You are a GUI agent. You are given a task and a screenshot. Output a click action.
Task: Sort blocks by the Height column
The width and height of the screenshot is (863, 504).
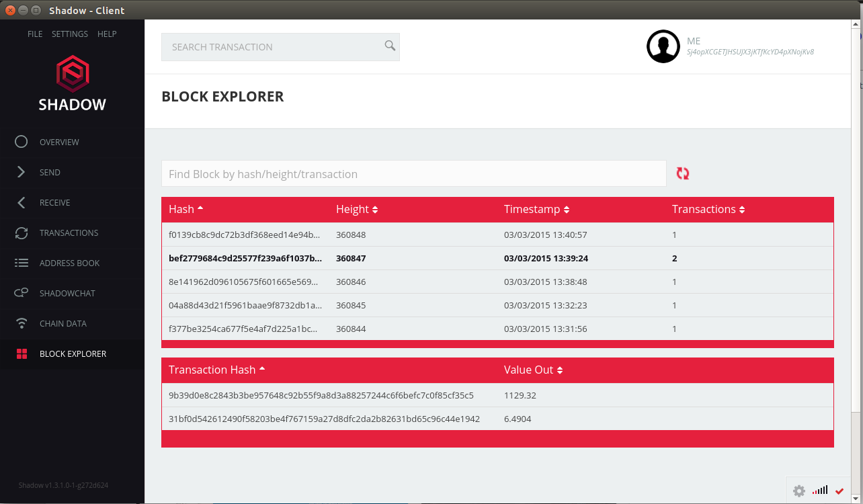(x=357, y=209)
